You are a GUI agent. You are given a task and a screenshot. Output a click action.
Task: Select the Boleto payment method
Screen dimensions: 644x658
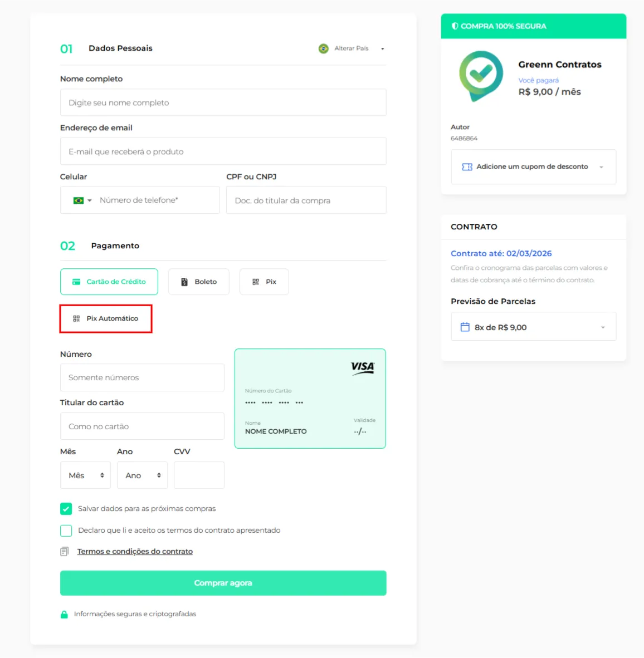(198, 282)
